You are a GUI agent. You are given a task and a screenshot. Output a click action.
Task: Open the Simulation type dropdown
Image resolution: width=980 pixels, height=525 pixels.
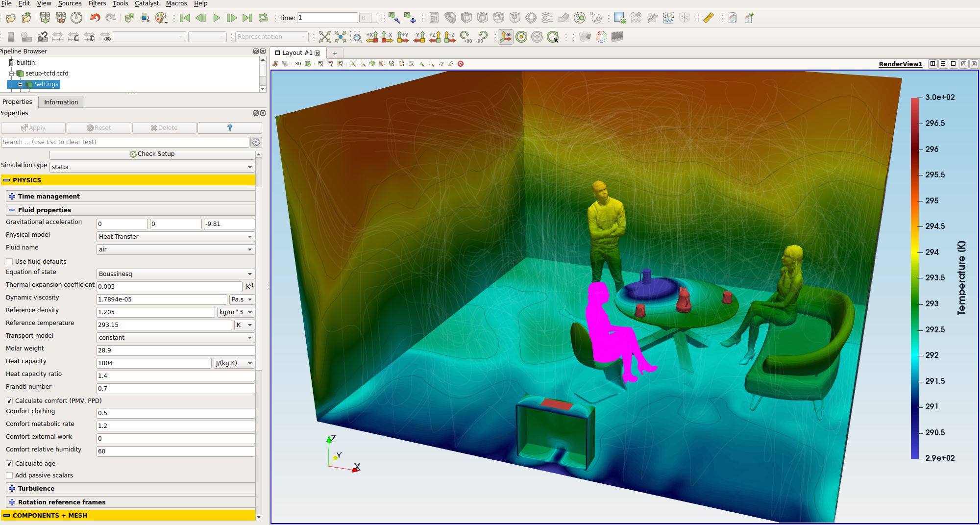coord(152,167)
